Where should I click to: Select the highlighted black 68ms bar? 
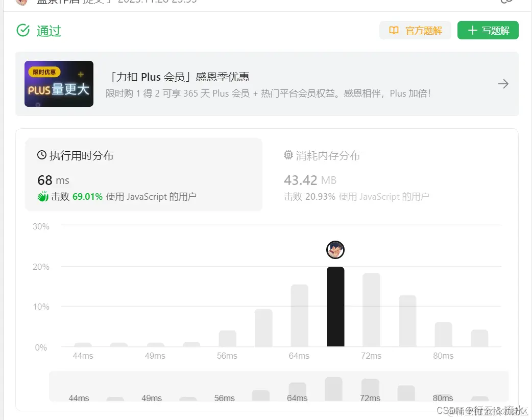pos(335,307)
